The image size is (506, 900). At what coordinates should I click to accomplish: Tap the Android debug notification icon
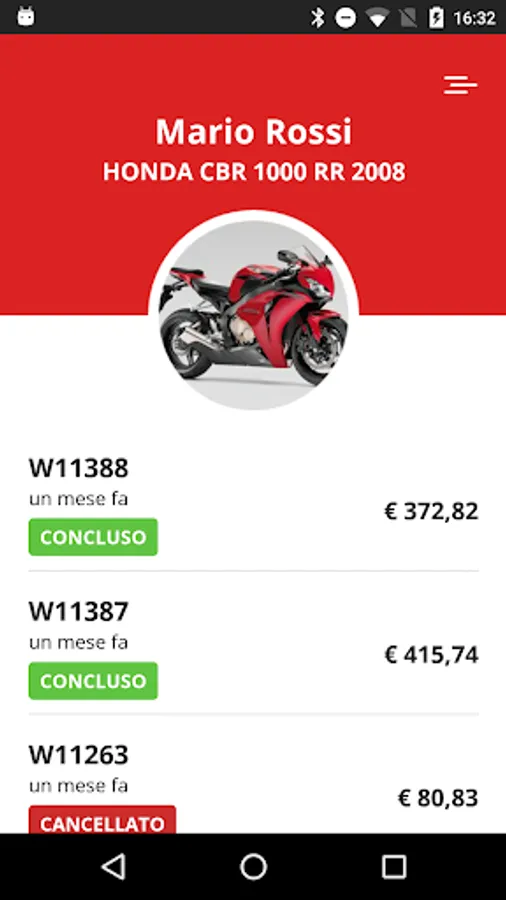(x=26, y=17)
